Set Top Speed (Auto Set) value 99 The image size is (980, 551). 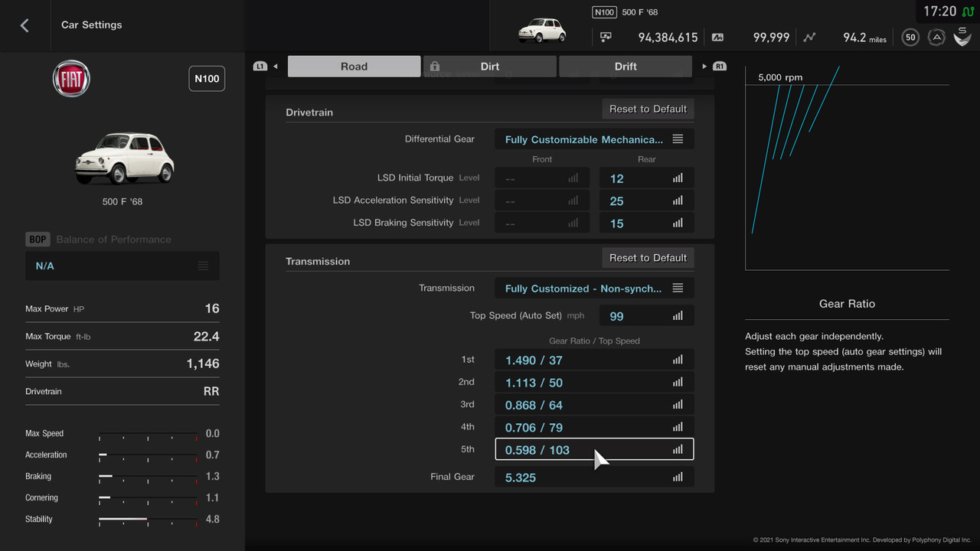pos(647,316)
